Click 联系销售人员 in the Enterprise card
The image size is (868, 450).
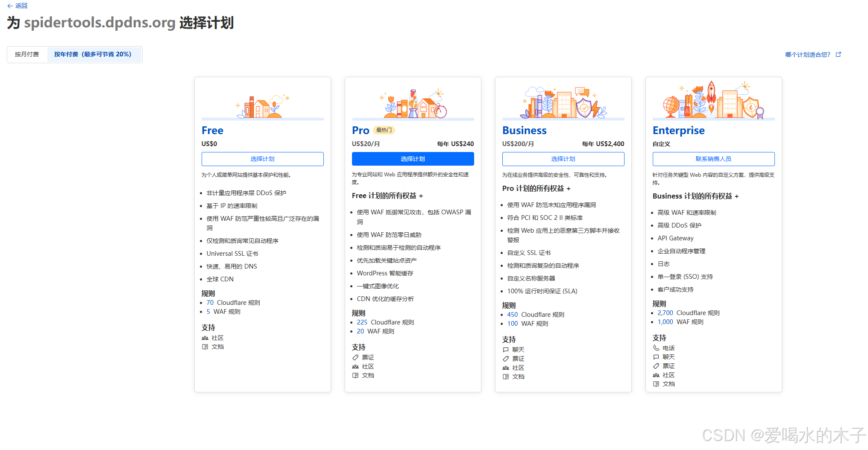(x=713, y=158)
